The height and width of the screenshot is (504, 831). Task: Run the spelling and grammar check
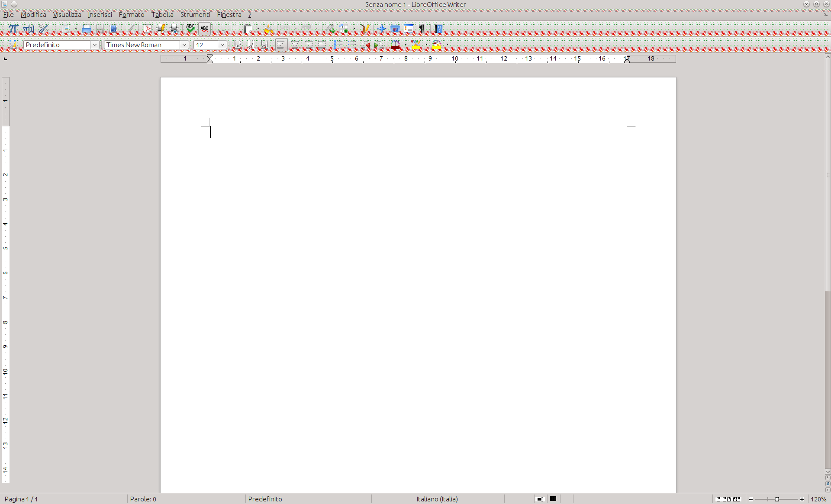190,29
